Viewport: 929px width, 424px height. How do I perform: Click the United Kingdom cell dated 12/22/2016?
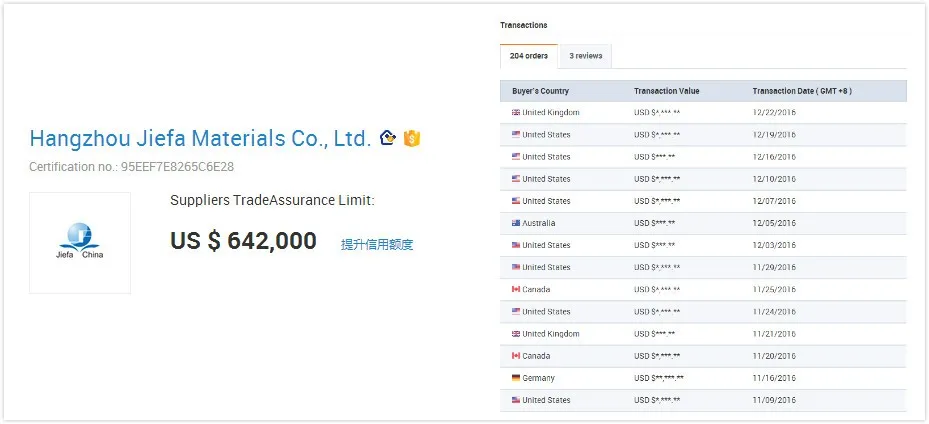pos(551,113)
